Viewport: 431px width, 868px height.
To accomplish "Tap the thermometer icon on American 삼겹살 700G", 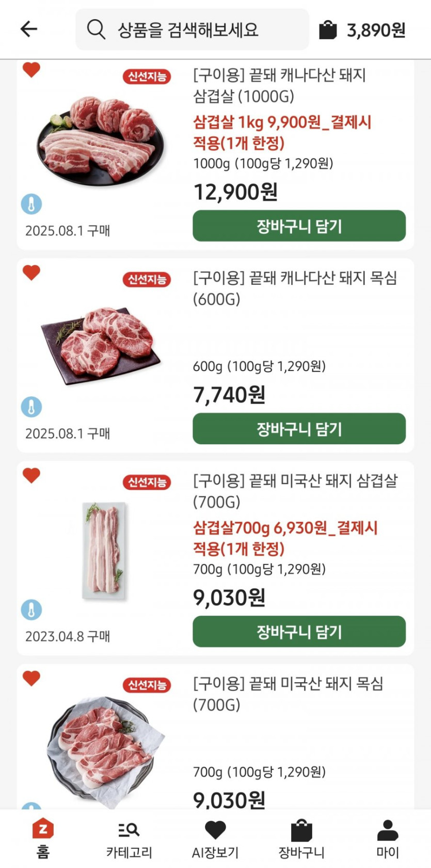I will (x=31, y=609).
